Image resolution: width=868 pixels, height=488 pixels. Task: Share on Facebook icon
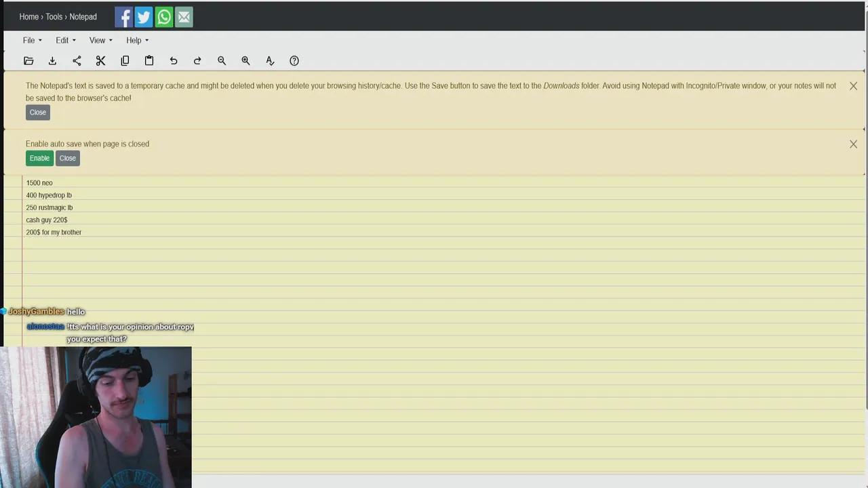pos(123,17)
